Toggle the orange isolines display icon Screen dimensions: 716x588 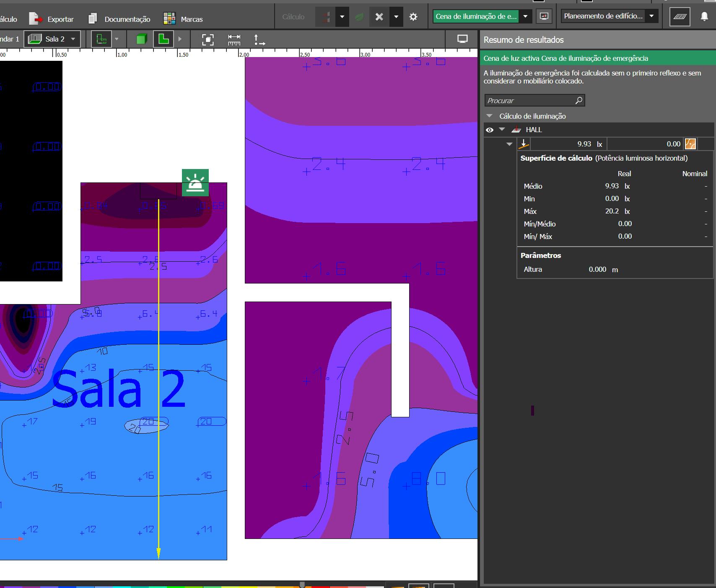coord(690,144)
